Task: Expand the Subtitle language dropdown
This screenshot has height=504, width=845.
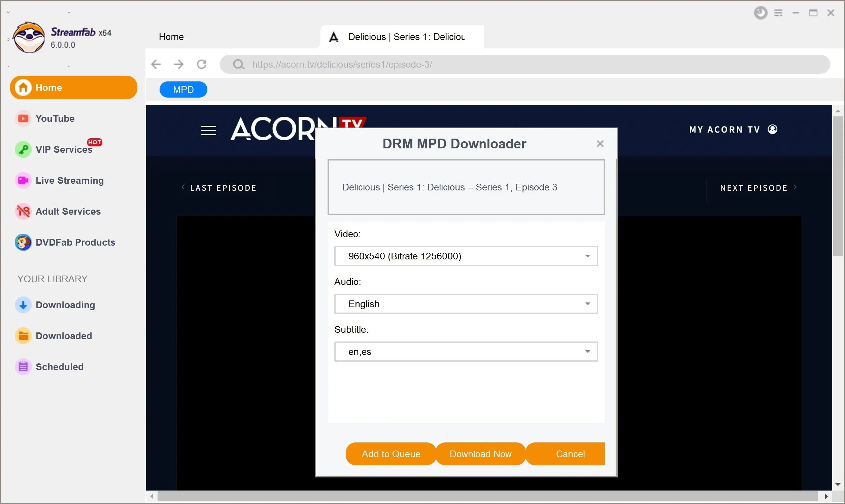Action: click(x=587, y=352)
